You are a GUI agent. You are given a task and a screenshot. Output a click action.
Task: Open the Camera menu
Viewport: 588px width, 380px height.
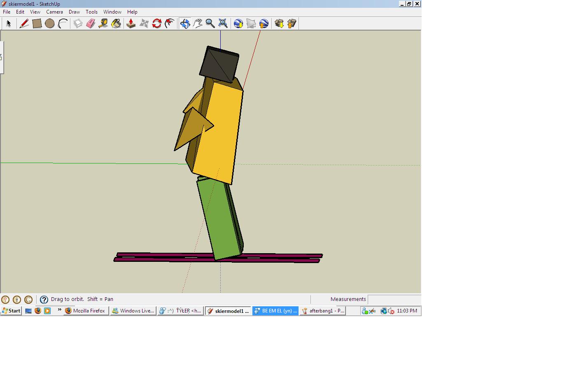pyautogui.click(x=54, y=12)
